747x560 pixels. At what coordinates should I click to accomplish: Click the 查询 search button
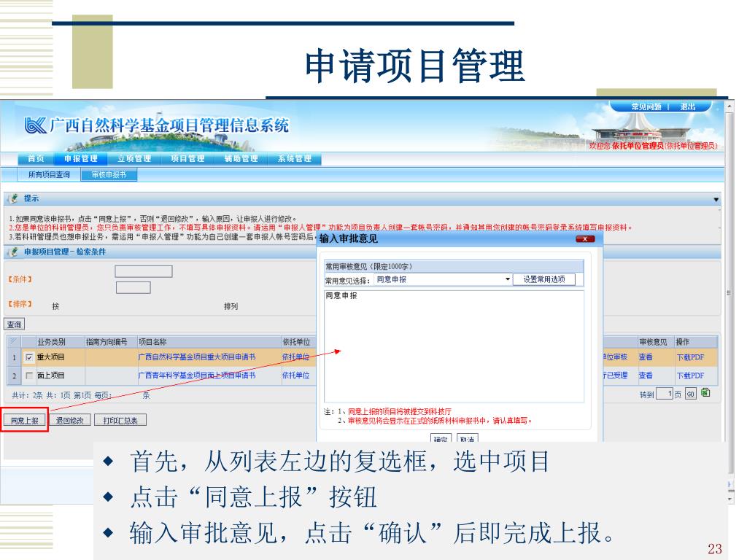(14, 324)
